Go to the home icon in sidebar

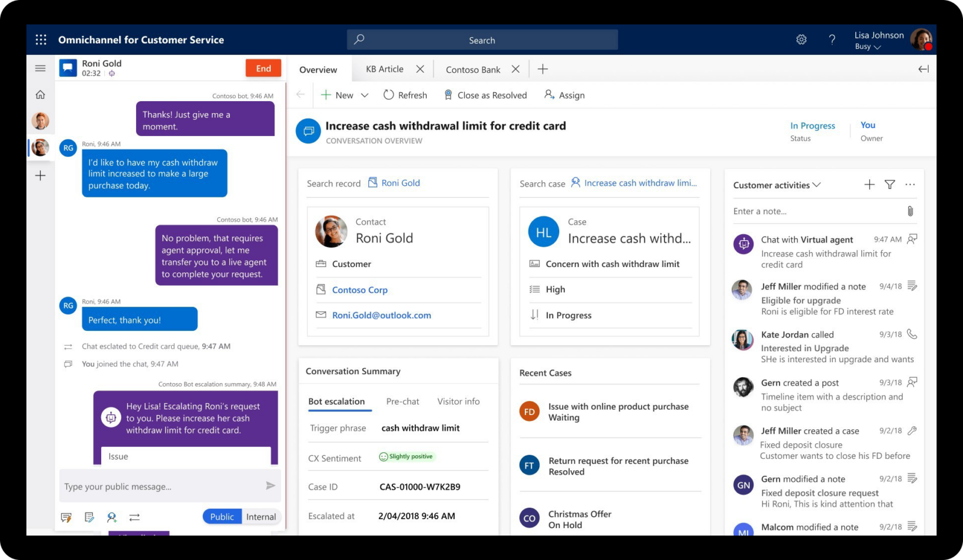40,94
